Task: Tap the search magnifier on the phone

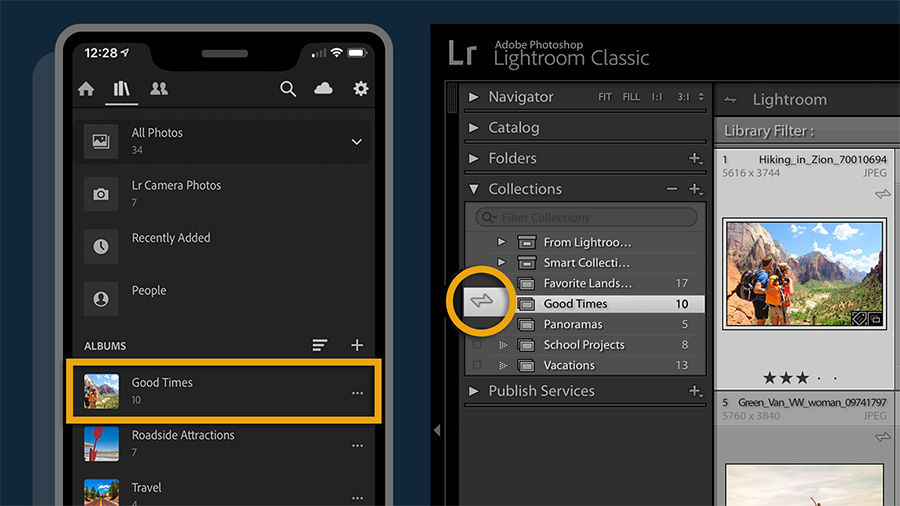Action: [x=288, y=88]
